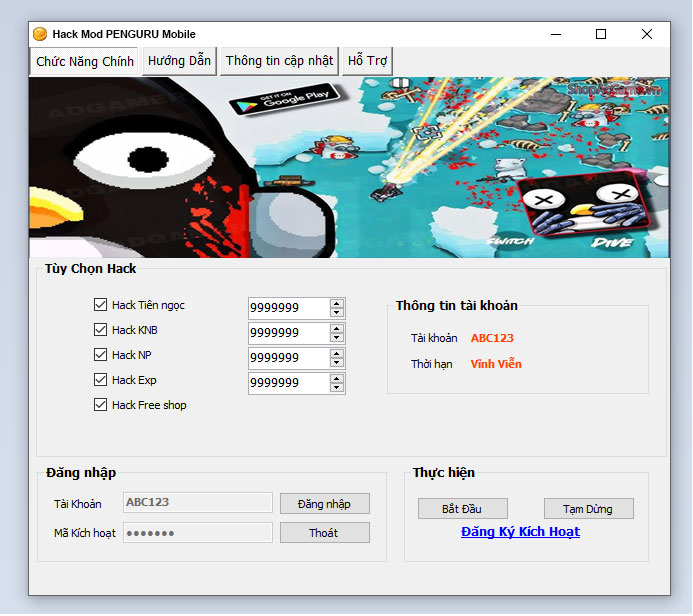This screenshot has height=616, width=693.
Task: Switch to the Hướng Dẫn tab
Action: 179,61
